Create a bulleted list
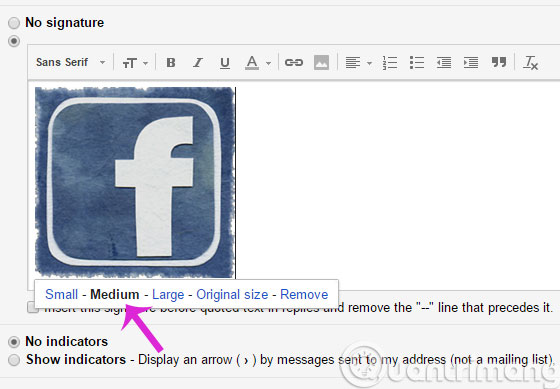The width and height of the screenshot is (560, 389). click(417, 63)
